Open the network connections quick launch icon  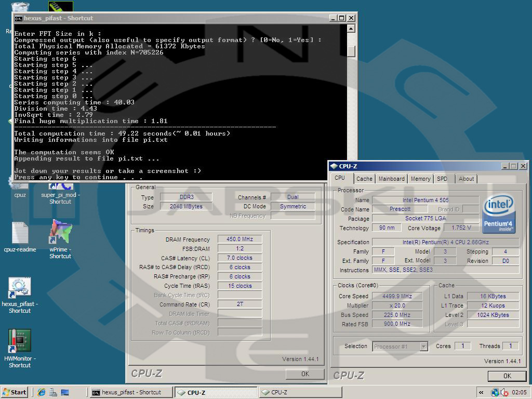[x=54, y=393]
